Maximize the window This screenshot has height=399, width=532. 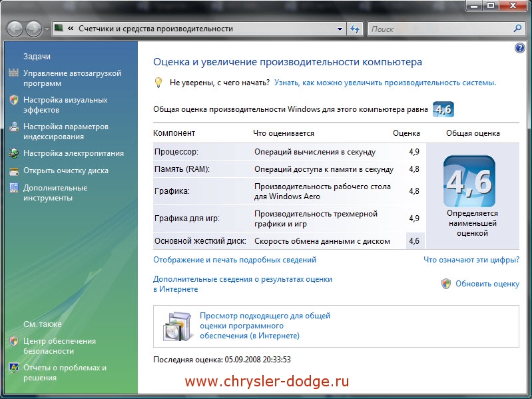pos(490,5)
